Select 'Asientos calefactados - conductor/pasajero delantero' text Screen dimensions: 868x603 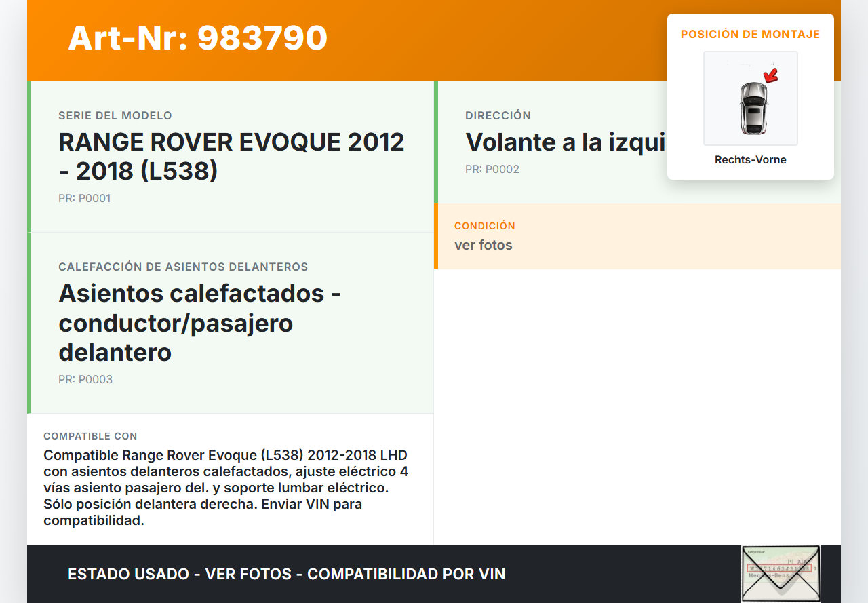click(200, 323)
